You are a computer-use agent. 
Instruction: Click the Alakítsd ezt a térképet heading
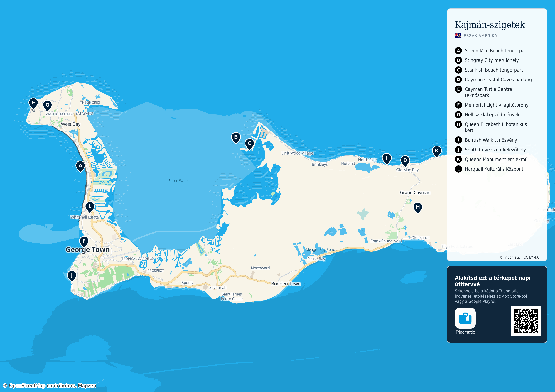(492, 281)
